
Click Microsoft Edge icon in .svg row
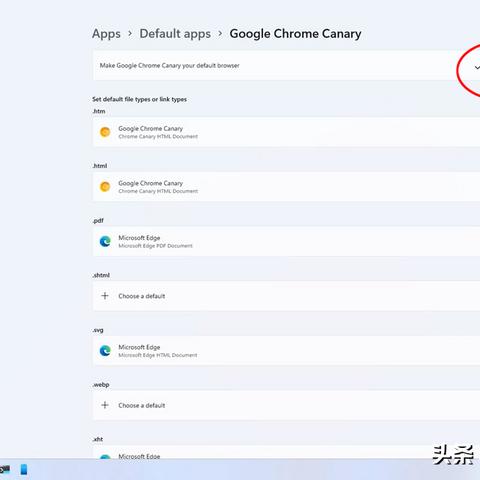click(x=105, y=351)
